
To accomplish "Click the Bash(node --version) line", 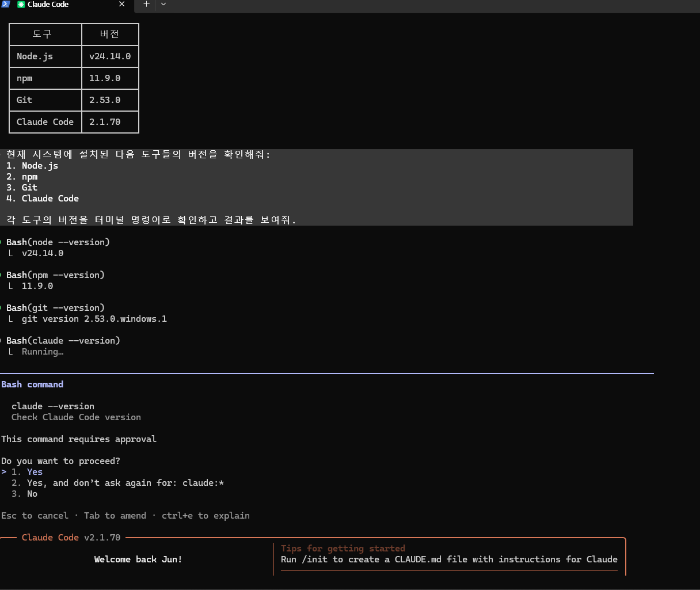I will 58,242.
